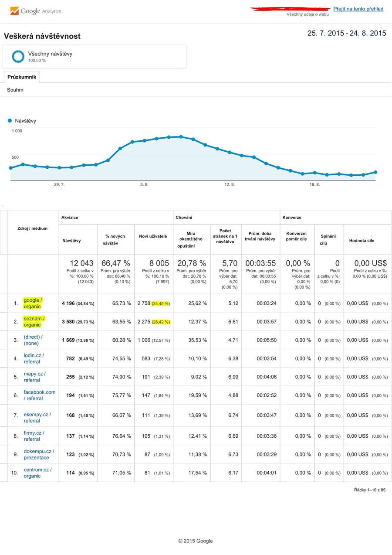Click the 19. 8. date label on chart axis
Viewport: 392px width, 555px height.
314,184
